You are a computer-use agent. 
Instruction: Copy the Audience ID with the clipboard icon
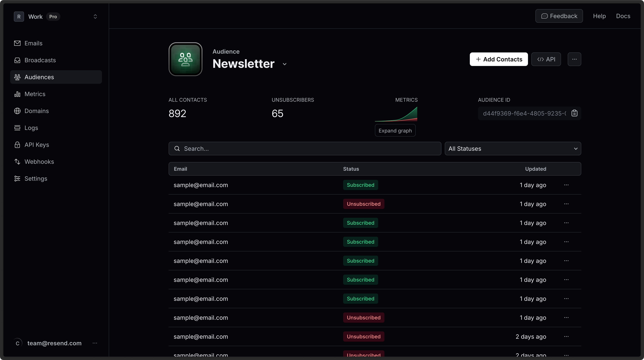click(x=574, y=113)
